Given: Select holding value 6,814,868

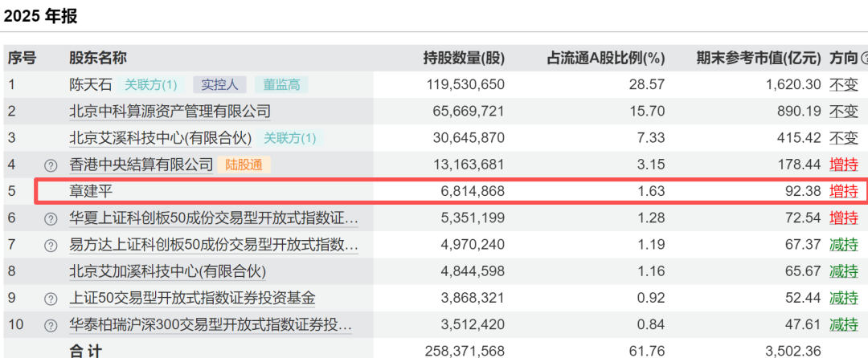Looking at the screenshot, I should (473, 192).
